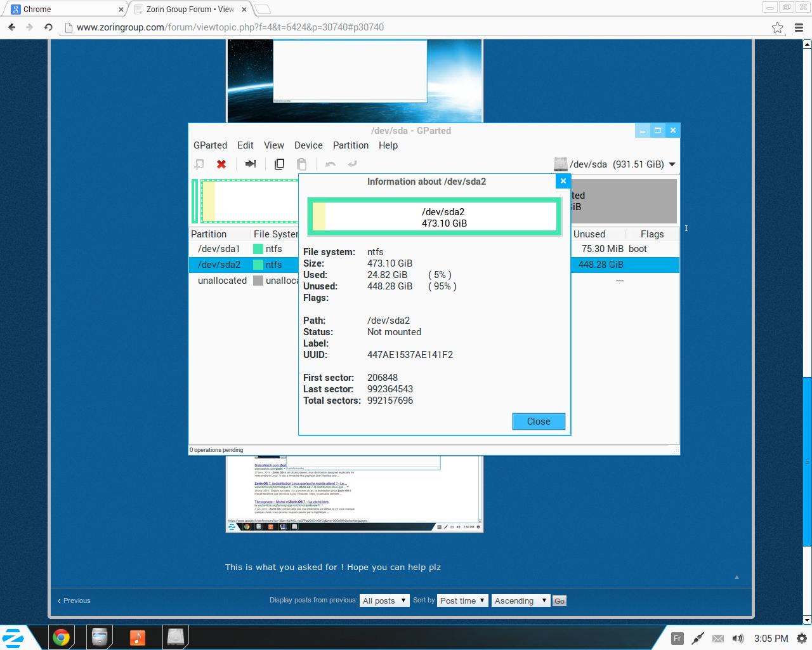812x650 pixels.
Task: Click the Resize/Move partition toolbar icon
Action: point(251,164)
